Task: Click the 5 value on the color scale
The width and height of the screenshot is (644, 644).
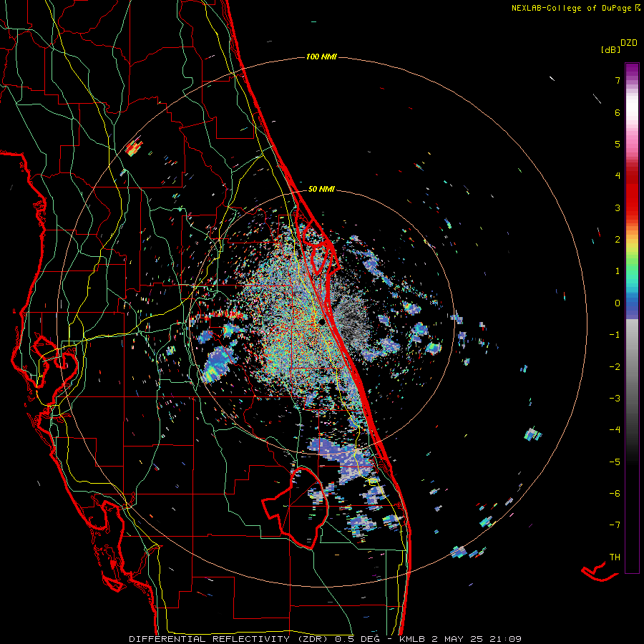Action: pyautogui.click(x=618, y=144)
